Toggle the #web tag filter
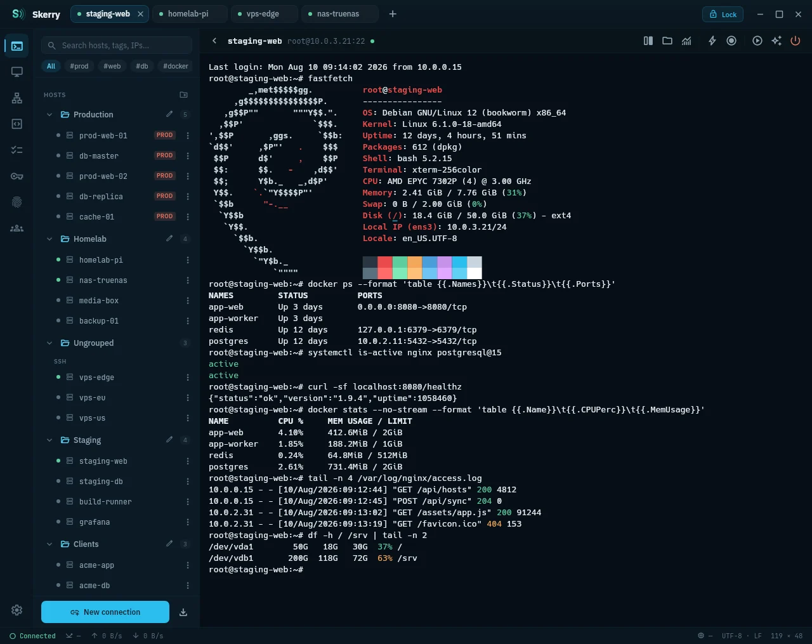Image resolution: width=812 pixels, height=644 pixels. (x=112, y=66)
